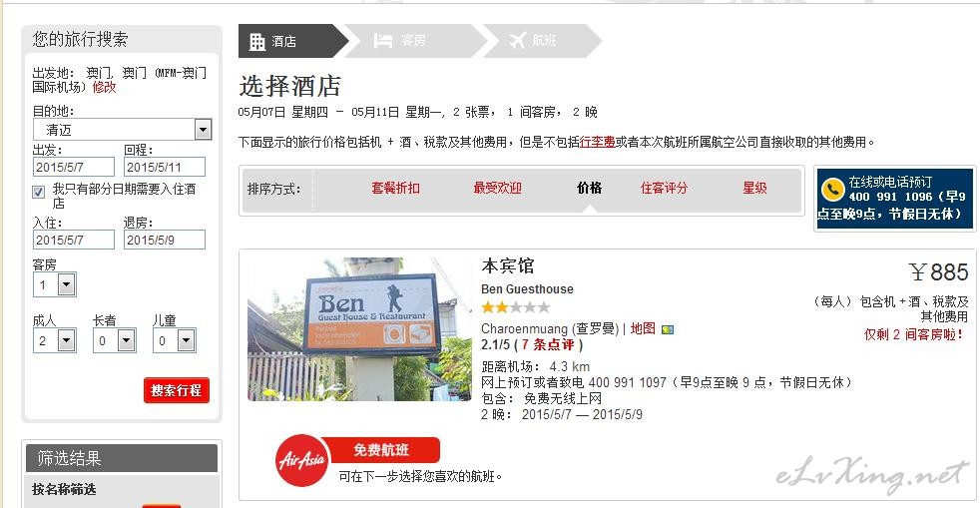Sort results by 住客评分
The image size is (980, 508).
coord(664,188)
